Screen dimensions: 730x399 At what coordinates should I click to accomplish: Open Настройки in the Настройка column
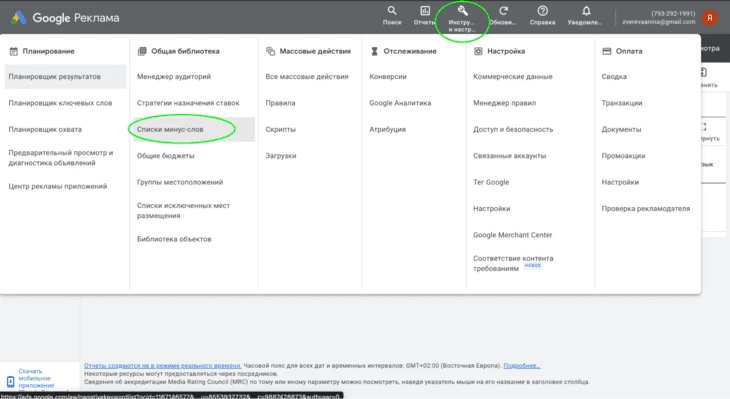click(x=492, y=209)
